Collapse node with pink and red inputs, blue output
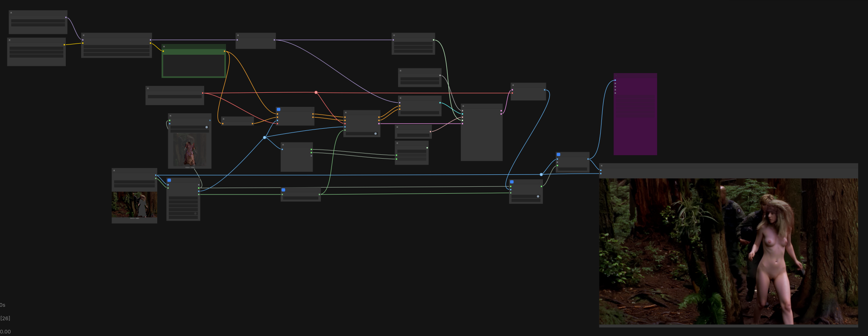 513,85
